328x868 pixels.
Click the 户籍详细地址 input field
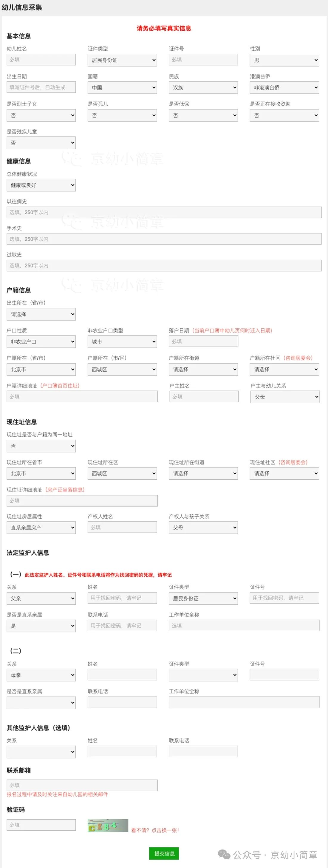point(82,397)
